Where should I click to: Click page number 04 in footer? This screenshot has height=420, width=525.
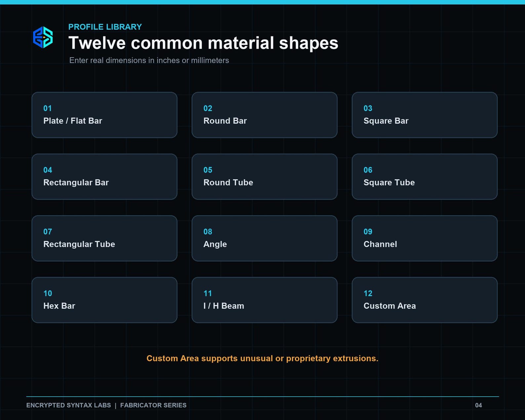pyautogui.click(x=478, y=405)
